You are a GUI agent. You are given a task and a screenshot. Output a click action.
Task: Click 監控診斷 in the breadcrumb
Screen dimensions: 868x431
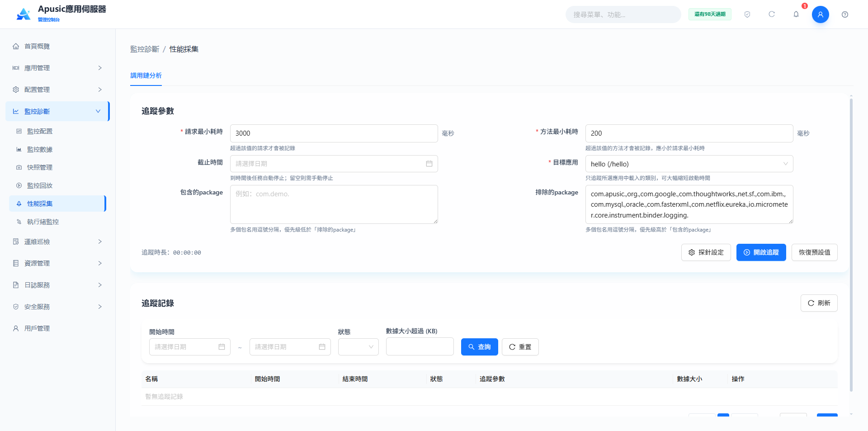coord(145,49)
